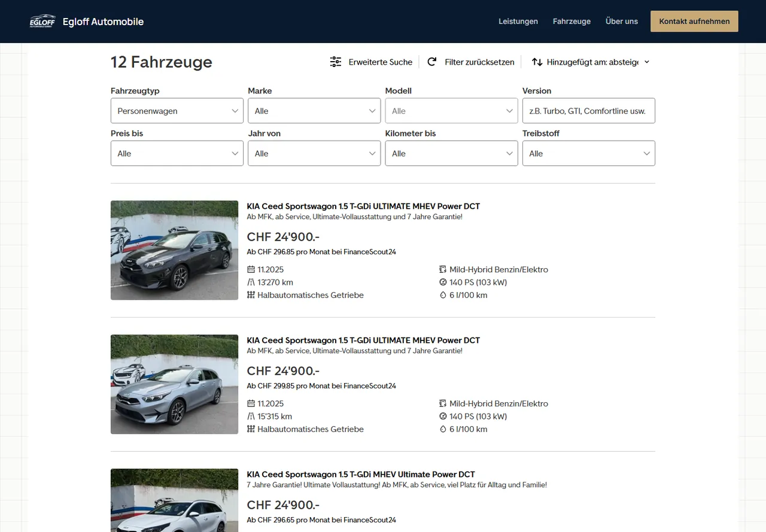766x532 pixels.
Task: Click the 13'270 km mileage text
Action: [x=275, y=282]
